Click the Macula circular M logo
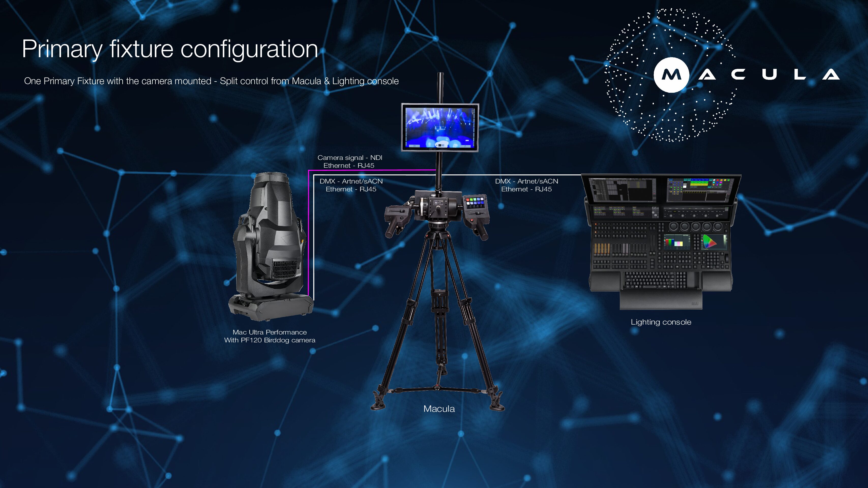Viewport: 868px width, 488px height. point(671,75)
